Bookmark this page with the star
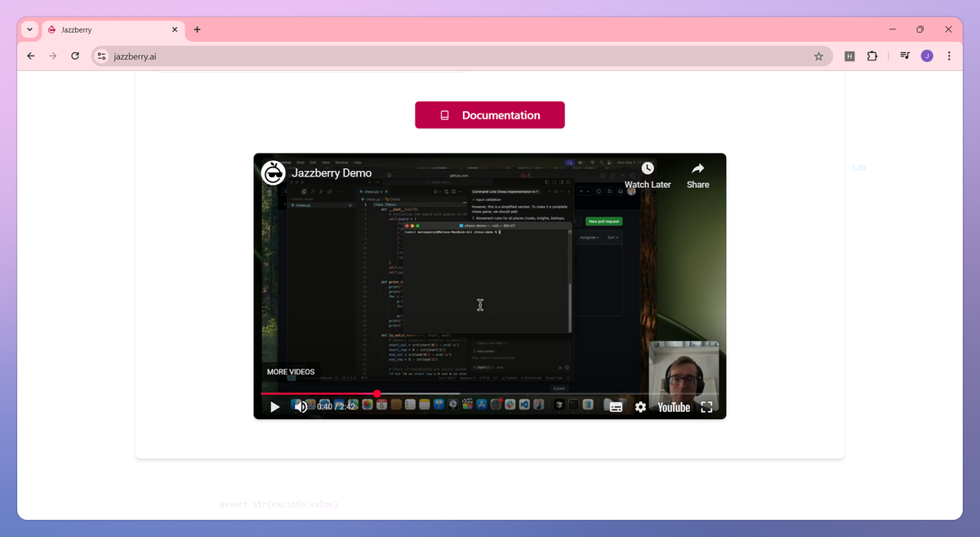Screen dimensions: 980x537 click(x=818, y=56)
